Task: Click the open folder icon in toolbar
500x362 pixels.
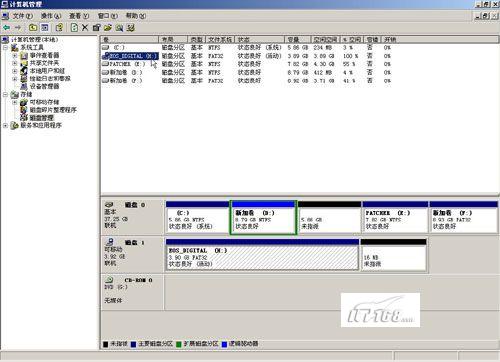Action: tap(108, 28)
